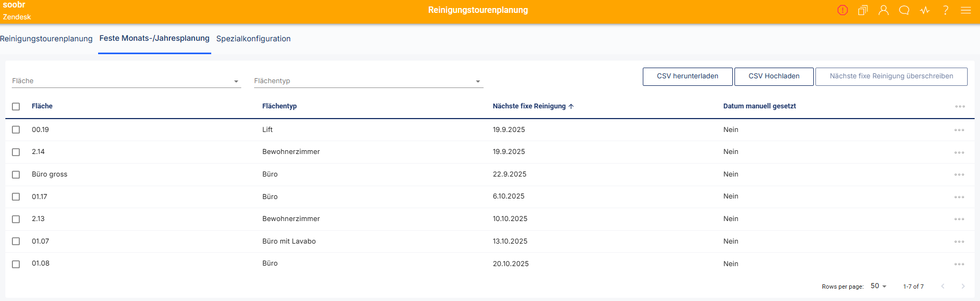Open the stacked windows icon in header

(863, 10)
